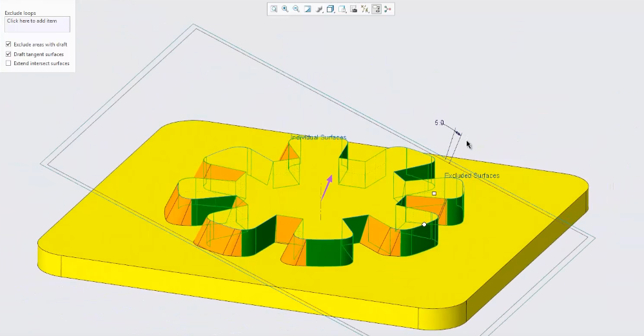This screenshot has height=336, width=644.
Task: Click the Zoom In magnifier icon
Action: [x=285, y=9]
